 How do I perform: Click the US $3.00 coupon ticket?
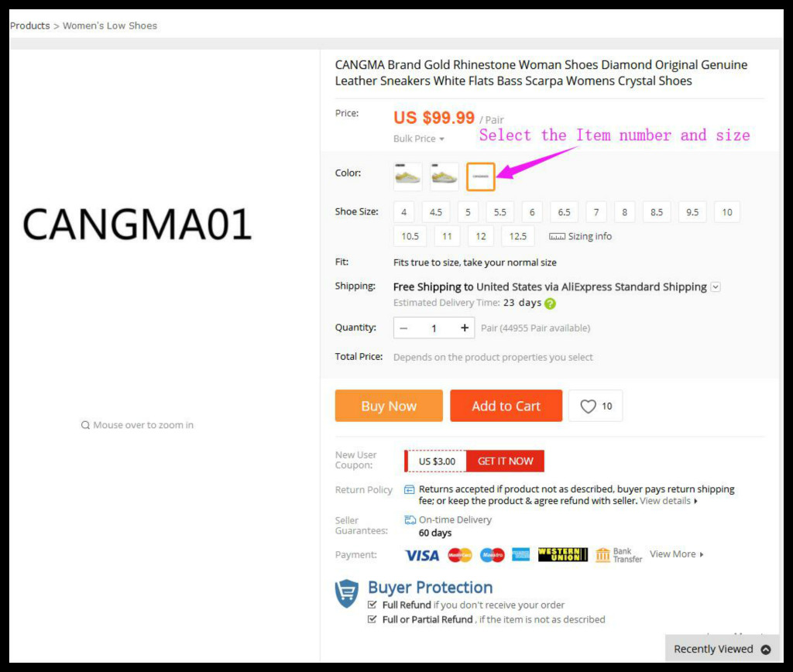point(437,461)
